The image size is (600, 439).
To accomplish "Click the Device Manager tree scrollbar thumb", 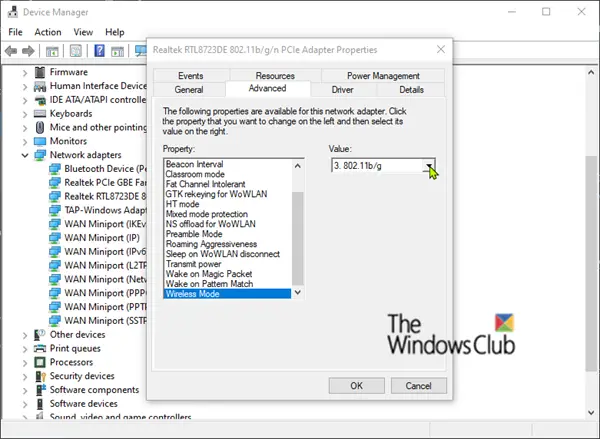I will (x=590, y=263).
